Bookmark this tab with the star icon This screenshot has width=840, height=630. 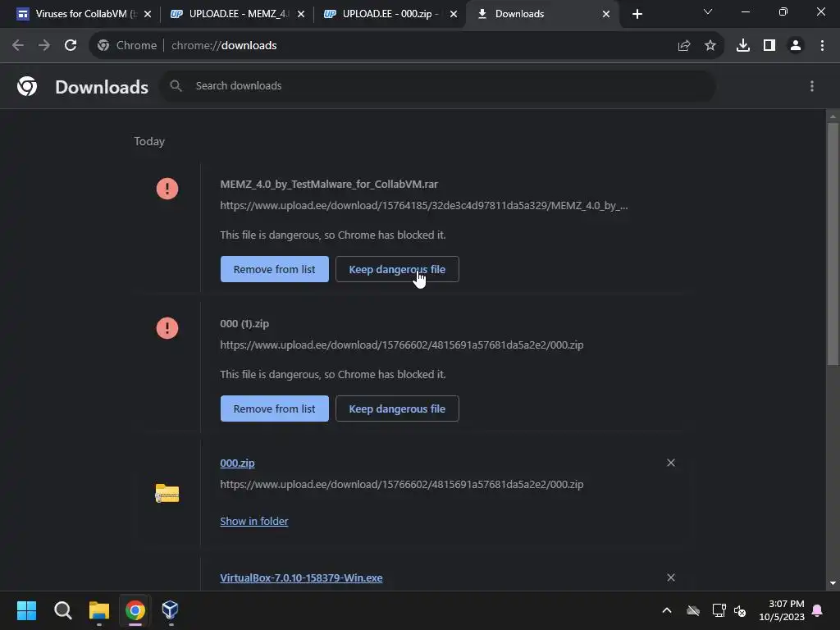[710, 46]
